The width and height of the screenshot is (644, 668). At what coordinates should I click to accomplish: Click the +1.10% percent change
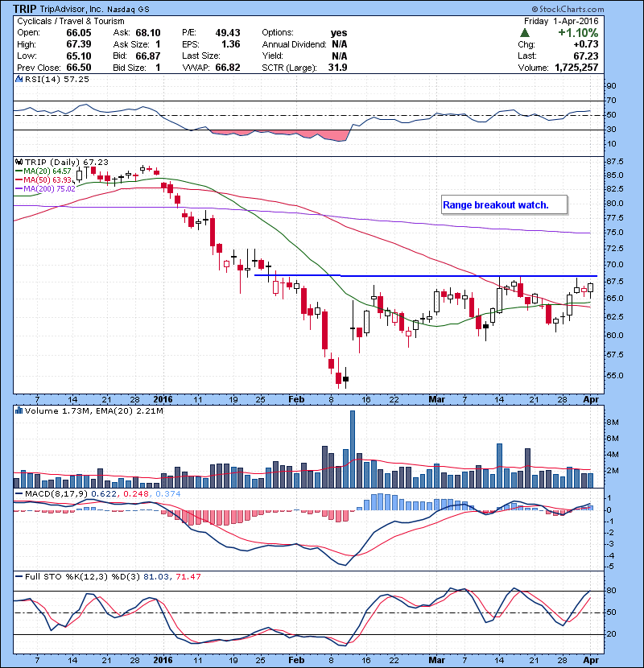(578, 33)
